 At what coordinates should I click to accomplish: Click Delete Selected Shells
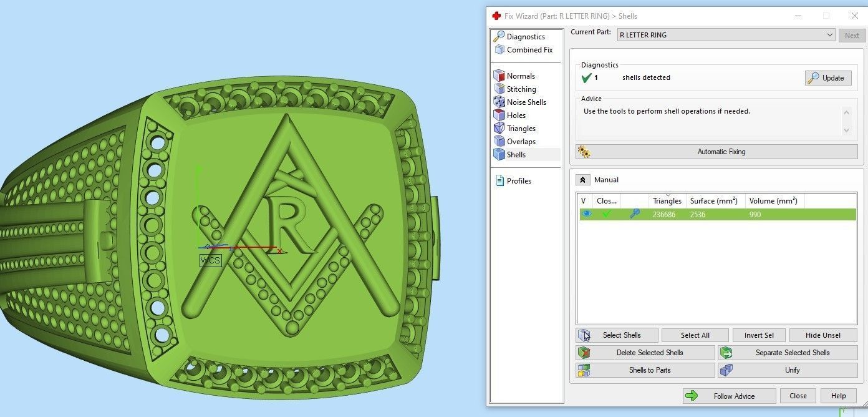645,353
